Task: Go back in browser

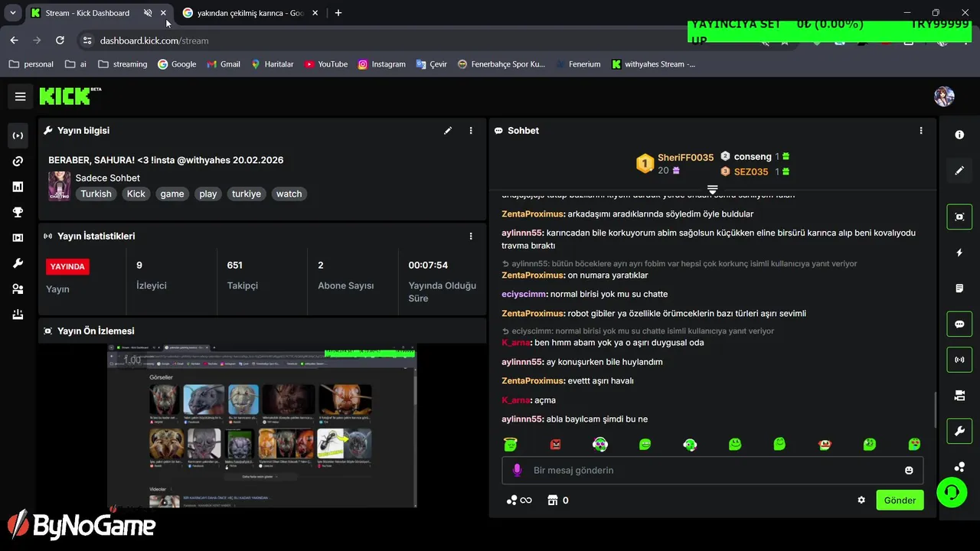Action: tap(15, 41)
